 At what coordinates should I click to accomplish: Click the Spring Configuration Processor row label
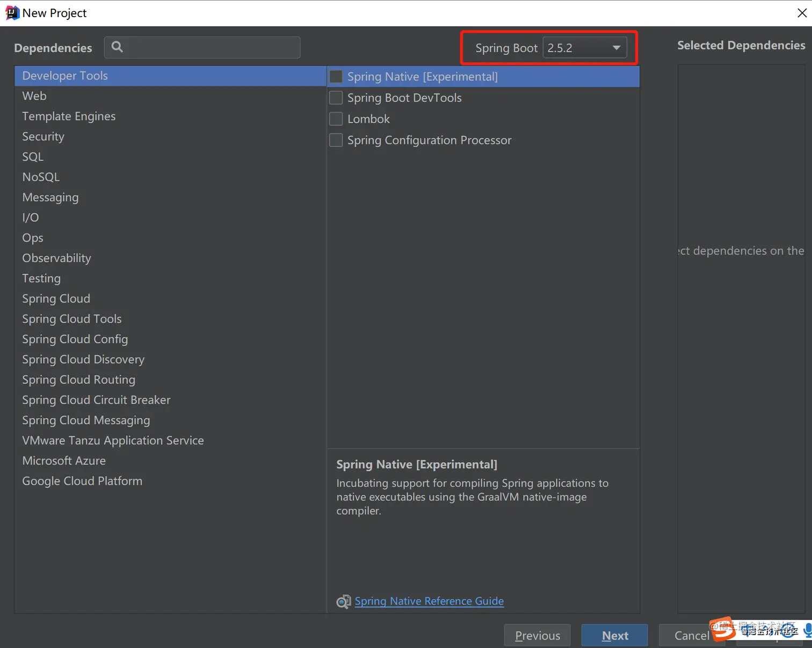click(429, 140)
